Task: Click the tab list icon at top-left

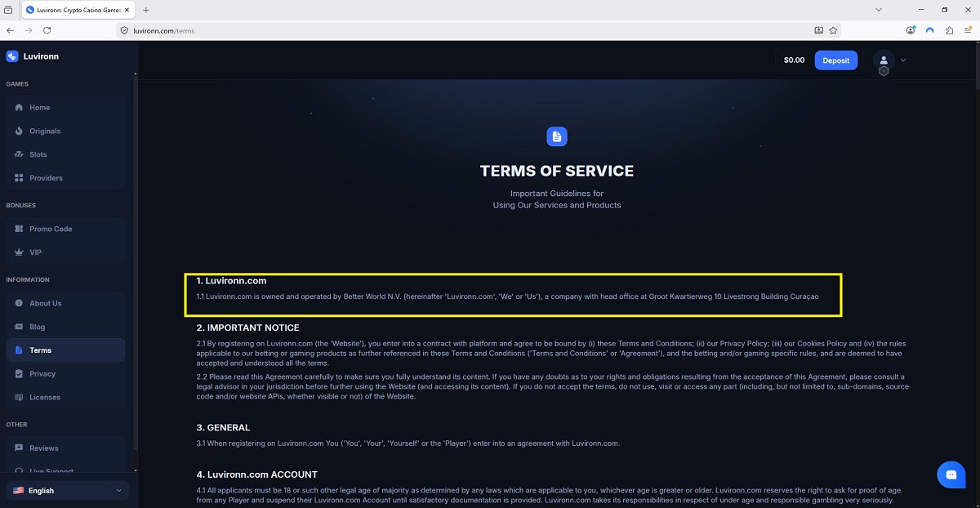Action: (x=8, y=10)
